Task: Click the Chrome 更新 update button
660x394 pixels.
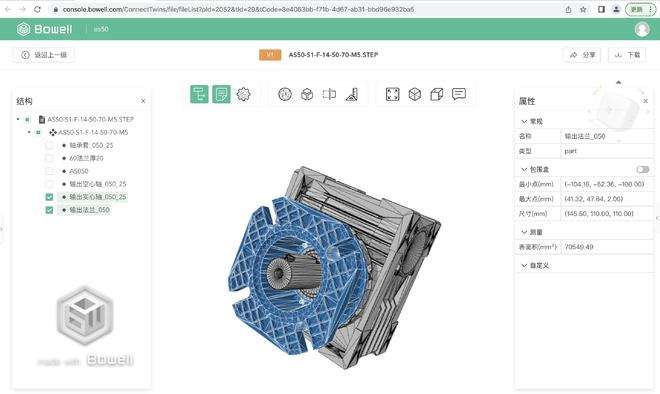Action: pyautogui.click(x=640, y=9)
